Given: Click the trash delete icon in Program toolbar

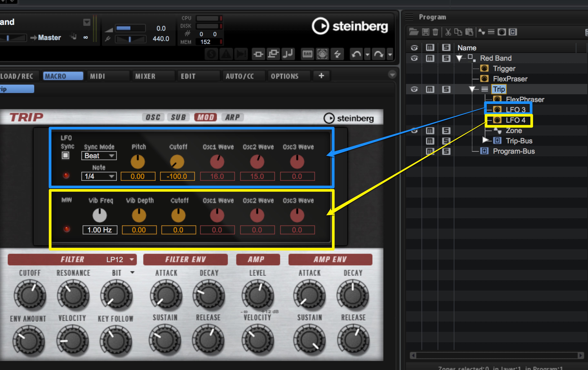Looking at the screenshot, I should 435,32.
